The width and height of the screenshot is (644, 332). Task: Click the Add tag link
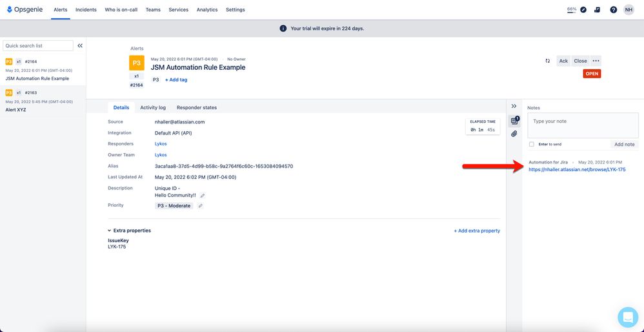176,79
